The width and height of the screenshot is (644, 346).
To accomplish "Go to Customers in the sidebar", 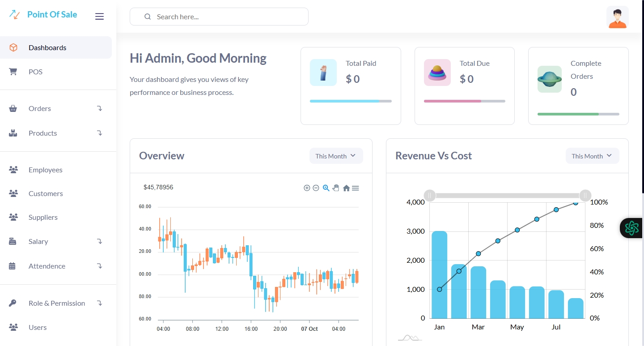I will pyautogui.click(x=46, y=193).
